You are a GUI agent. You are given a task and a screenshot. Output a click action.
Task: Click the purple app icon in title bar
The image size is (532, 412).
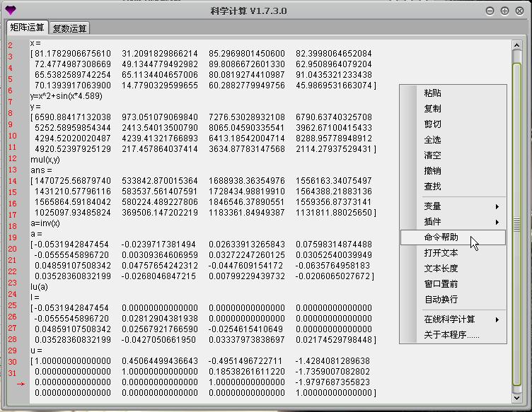9,10
